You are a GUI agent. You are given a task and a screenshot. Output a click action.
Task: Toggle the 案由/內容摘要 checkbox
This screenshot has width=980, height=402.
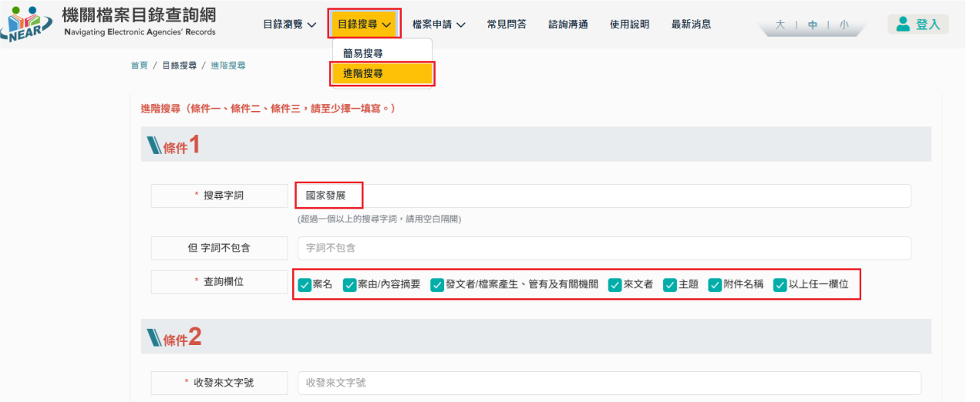pyautogui.click(x=349, y=285)
